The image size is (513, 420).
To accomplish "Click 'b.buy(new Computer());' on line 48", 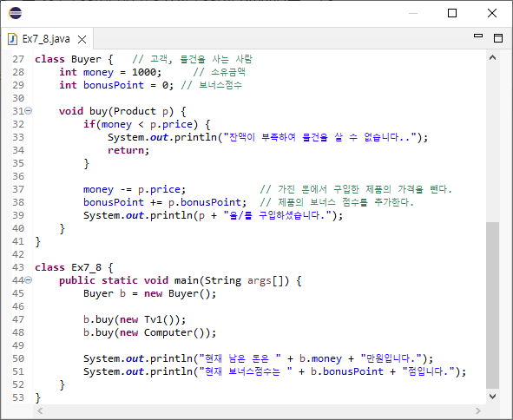I will (x=150, y=332).
